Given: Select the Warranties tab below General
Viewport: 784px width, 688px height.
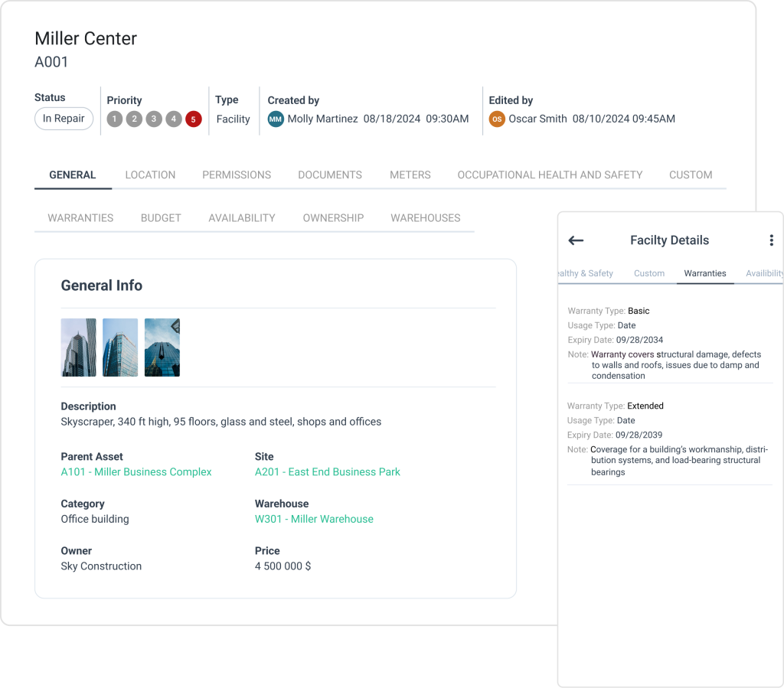Looking at the screenshot, I should click(80, 217).
